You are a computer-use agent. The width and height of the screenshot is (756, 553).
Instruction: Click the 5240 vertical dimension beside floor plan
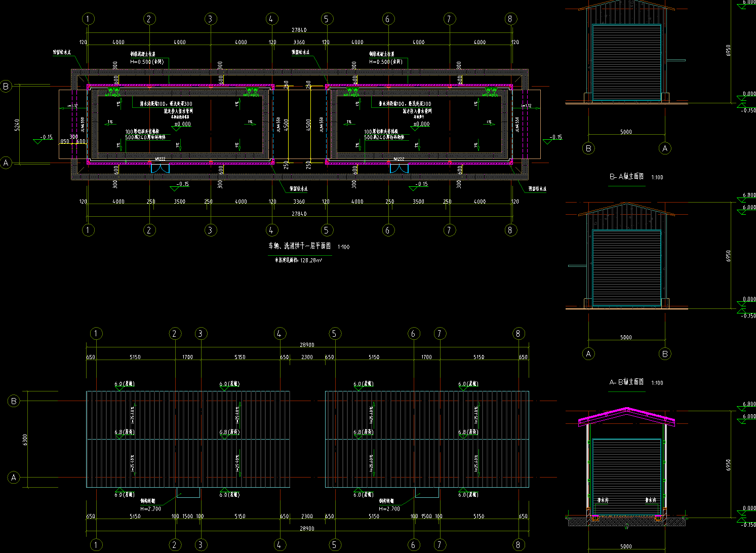(x=18, y=125)
